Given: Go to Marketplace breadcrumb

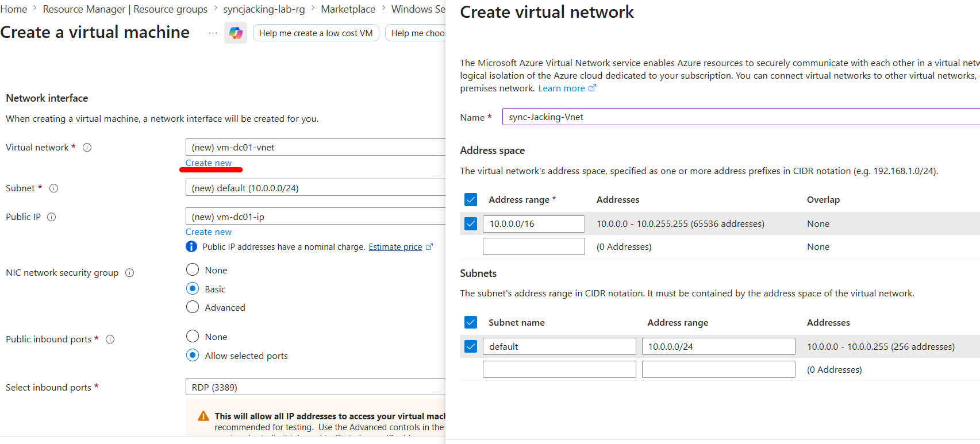Looking at the screenshot, I should 348,9.
